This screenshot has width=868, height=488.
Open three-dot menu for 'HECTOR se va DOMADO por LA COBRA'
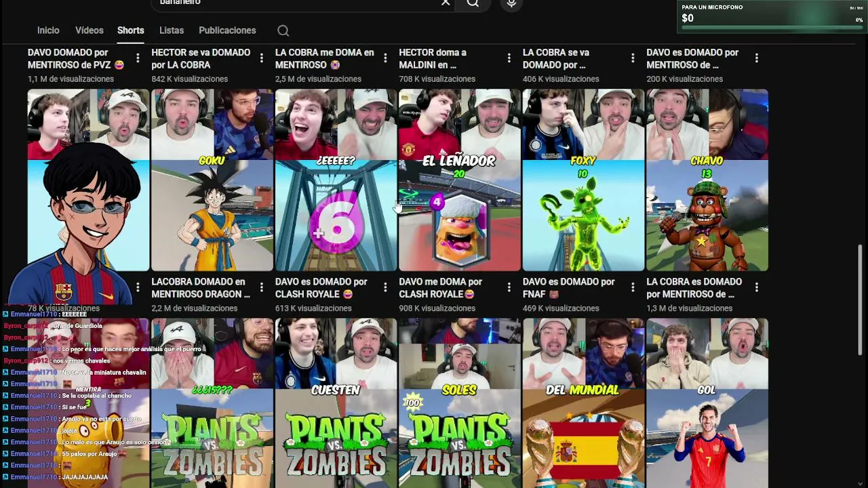pyautogui.click(x=261, y=59)
